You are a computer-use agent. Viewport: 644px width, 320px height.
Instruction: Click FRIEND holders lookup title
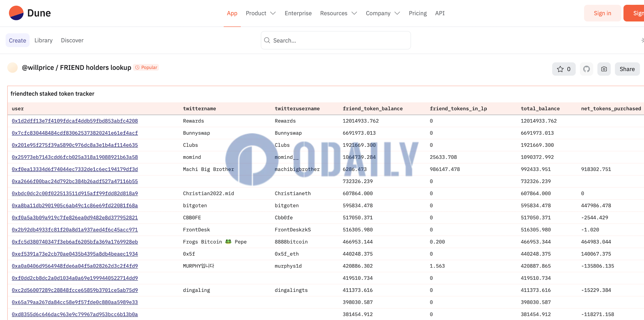tap(95, 67)
